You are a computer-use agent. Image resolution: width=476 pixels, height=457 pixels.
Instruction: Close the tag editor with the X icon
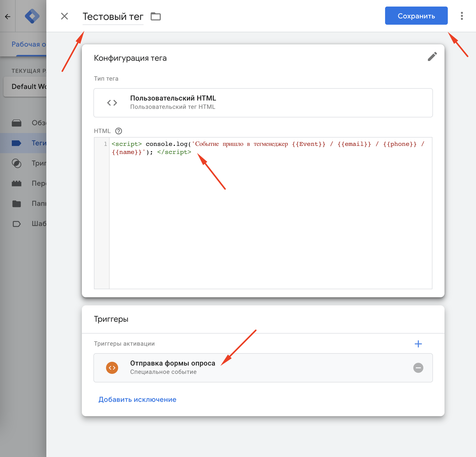(x=64, y=16)
